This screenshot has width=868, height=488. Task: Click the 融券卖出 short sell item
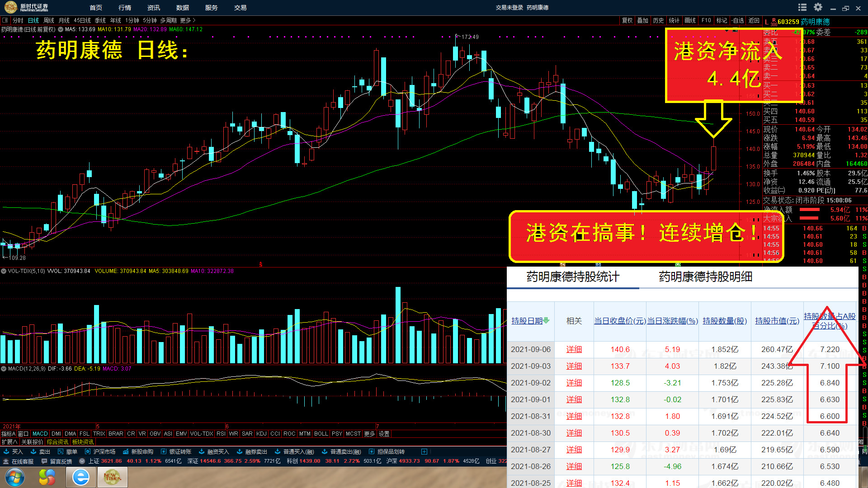(x=252, y=451)
